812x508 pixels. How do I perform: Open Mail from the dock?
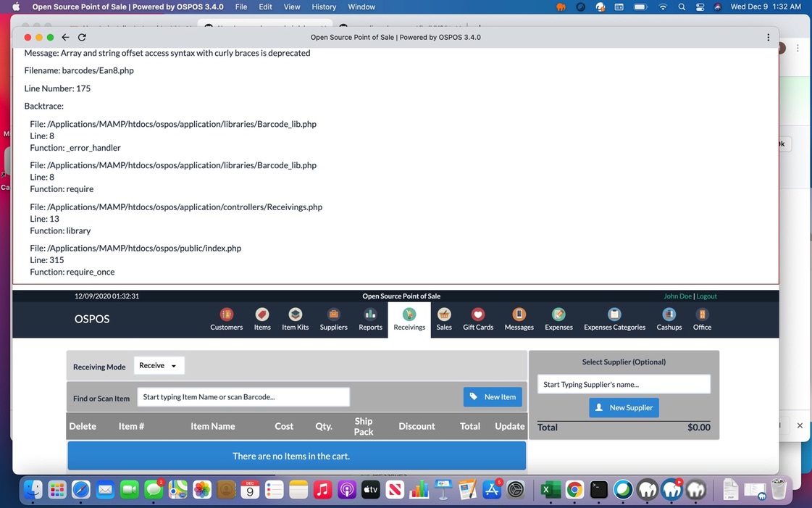pyautogui.click(x=105, y=489)
